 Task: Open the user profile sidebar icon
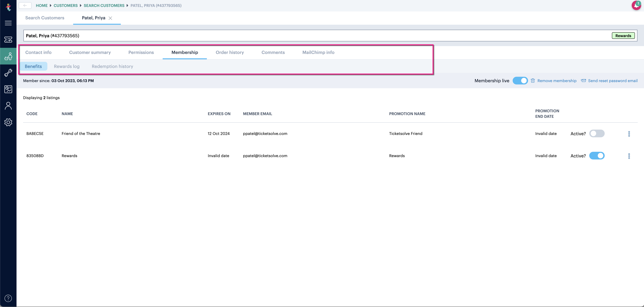click(x=8, y=106)
